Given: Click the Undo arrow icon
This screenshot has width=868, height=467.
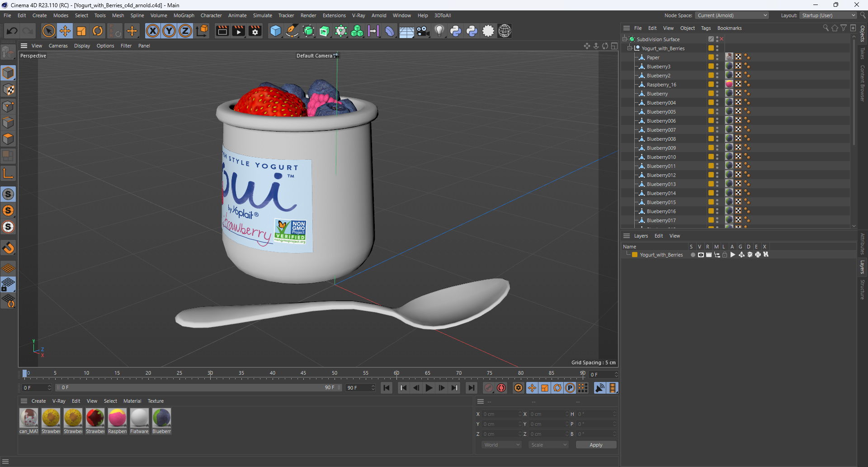Looking at the screenshot, I should [12, 31].
